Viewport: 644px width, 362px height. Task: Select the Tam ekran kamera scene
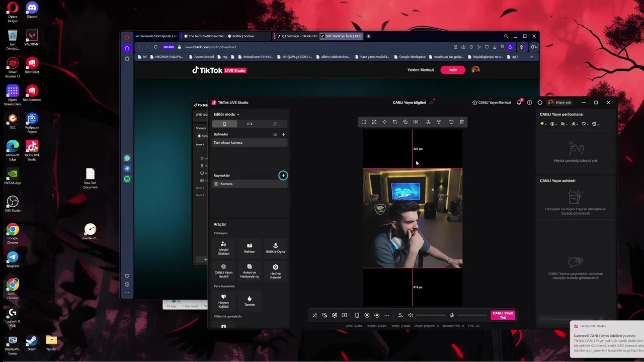[250, 143]
